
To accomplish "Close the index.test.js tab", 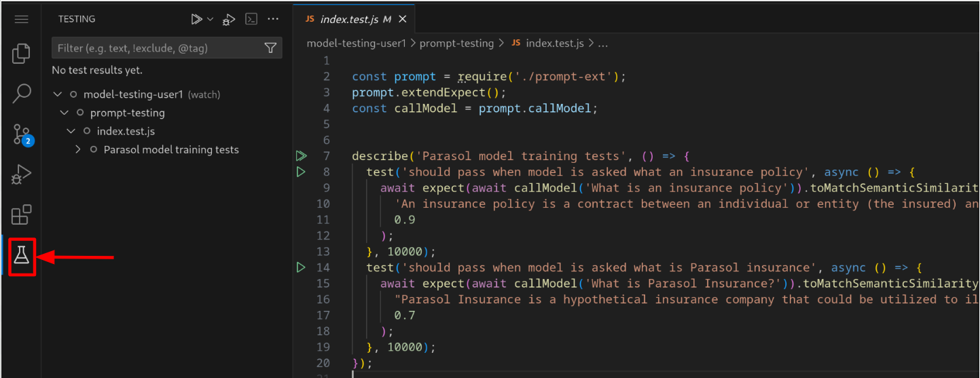I will [403, 19].
